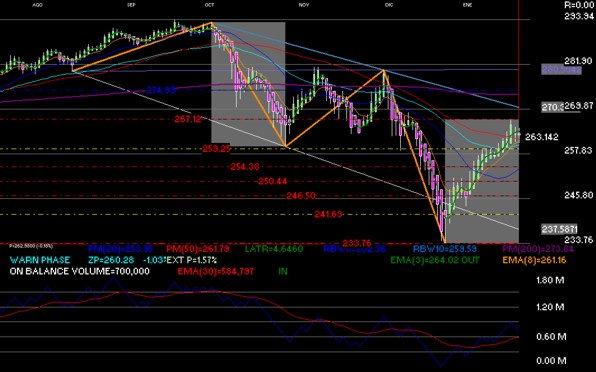Click the PM(50)=261.79 indicator text
The width and height of the screenshot is (596, 372).
[198, 249]
